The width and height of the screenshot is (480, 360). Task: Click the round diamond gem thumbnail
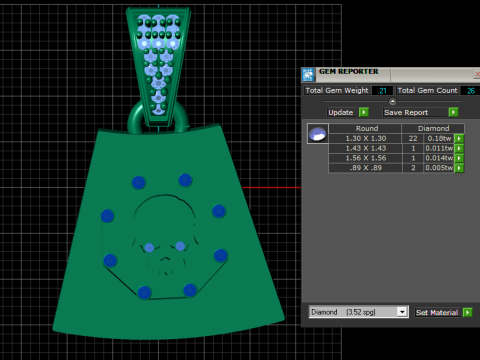tap(318, 133)
